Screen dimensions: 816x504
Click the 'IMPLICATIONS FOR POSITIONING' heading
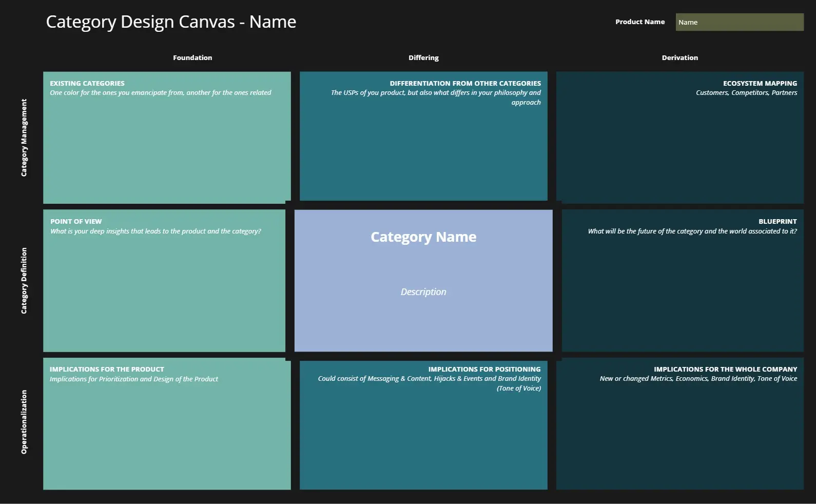(484, 370)
